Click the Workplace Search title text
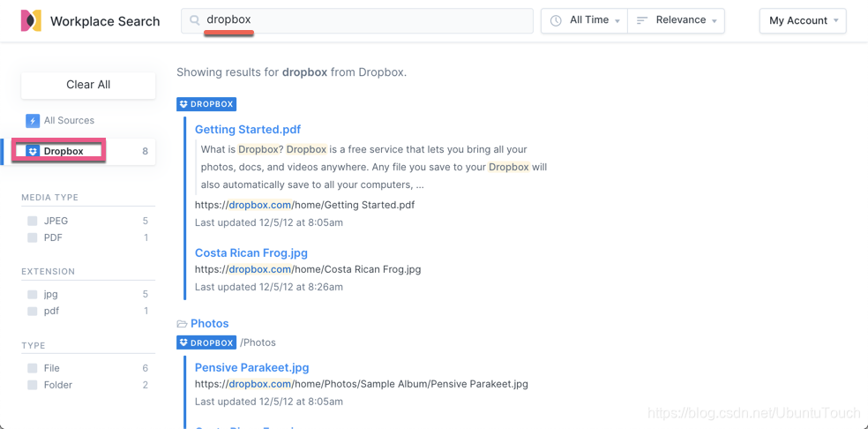Viewport: 868px width, 429px height. click(x=105, y=21)
